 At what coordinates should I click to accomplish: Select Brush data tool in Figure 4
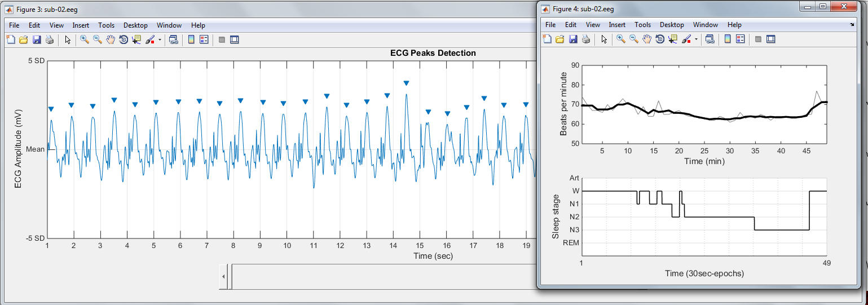[x=686, y=39]
